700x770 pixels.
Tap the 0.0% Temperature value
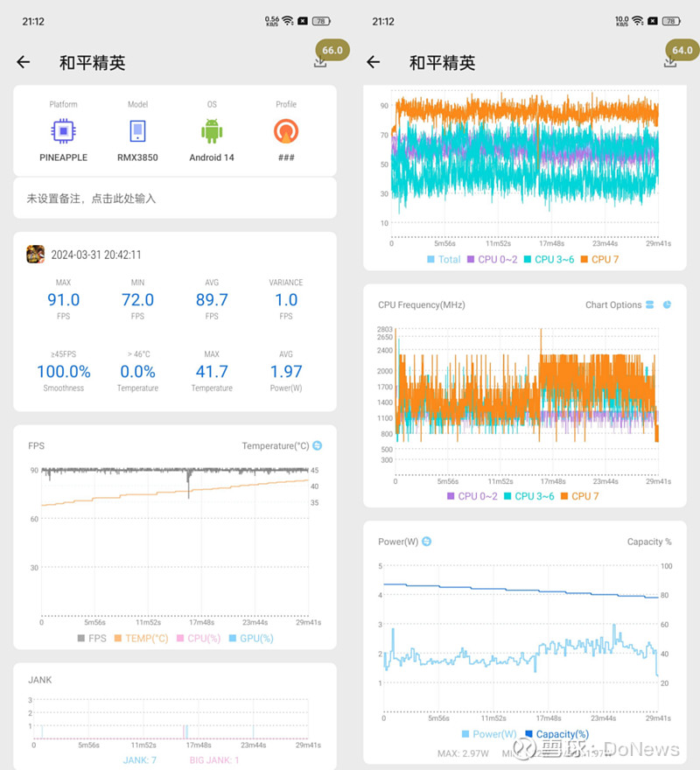[x=137, y=371]
